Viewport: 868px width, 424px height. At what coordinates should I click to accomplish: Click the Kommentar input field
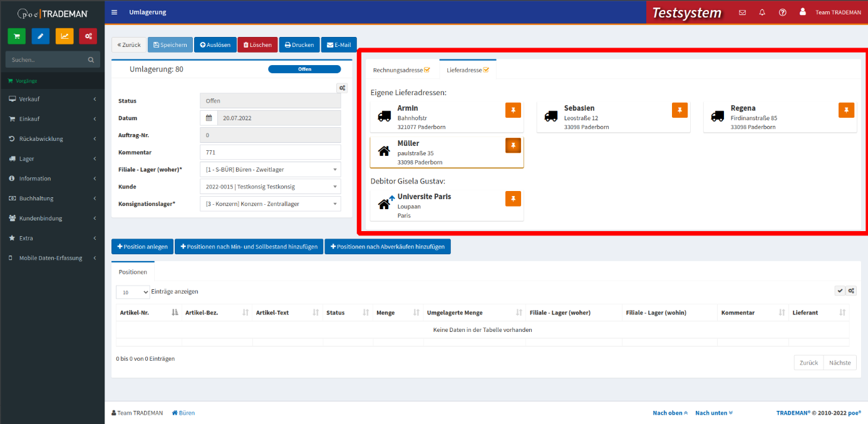coord(270,152)
